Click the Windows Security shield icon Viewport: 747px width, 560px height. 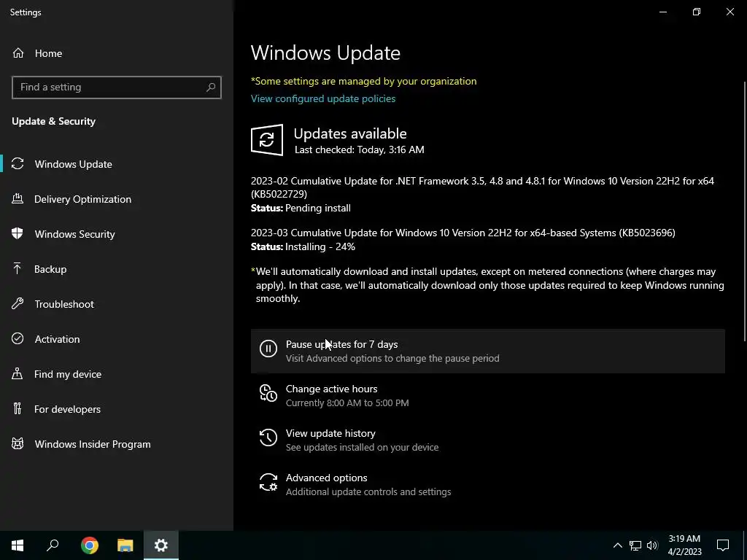point(18,234)
